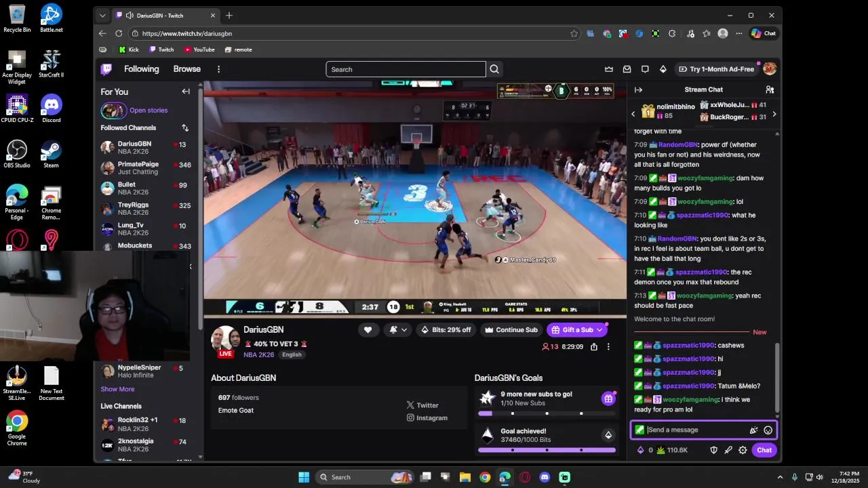Click the heart follow button for DariusGBN
Image resolution: width=868 pixels, height=488 pixels.
[368, 330]
